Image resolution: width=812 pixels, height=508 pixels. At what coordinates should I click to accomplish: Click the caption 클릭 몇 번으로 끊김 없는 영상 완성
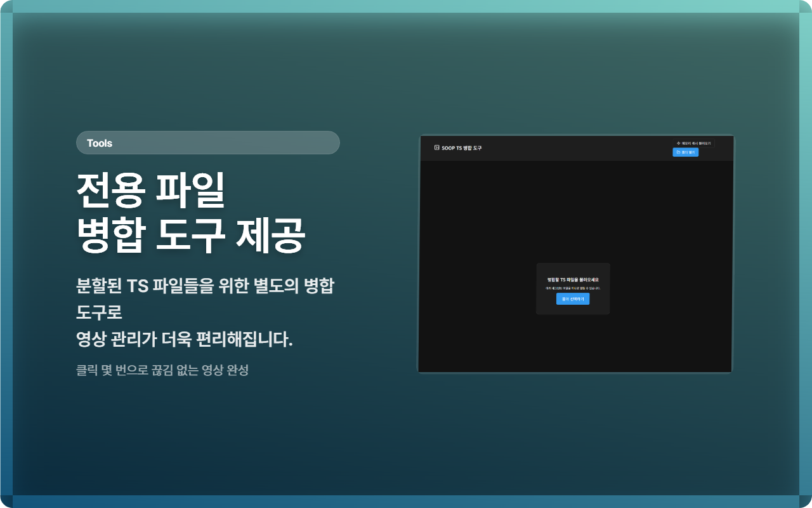pos(162,370)
